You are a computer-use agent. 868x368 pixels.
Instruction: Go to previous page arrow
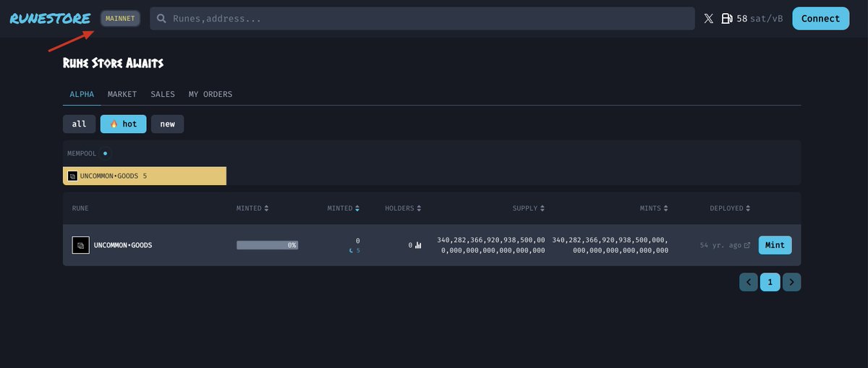pyautogui.click(x=749, y=282)
